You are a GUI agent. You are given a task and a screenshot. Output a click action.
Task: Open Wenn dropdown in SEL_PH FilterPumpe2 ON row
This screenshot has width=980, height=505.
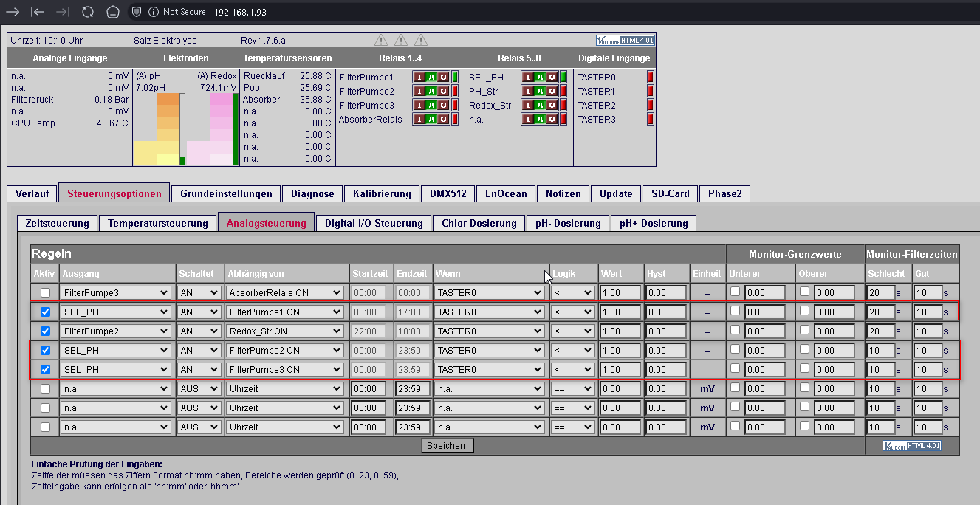pyautogui.click(x=490, y=351)
